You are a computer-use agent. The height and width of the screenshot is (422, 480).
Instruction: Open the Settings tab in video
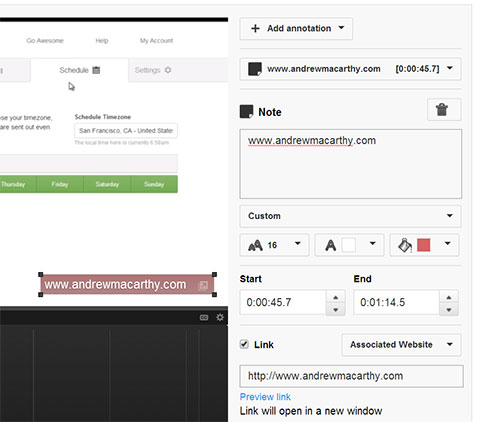178,70
